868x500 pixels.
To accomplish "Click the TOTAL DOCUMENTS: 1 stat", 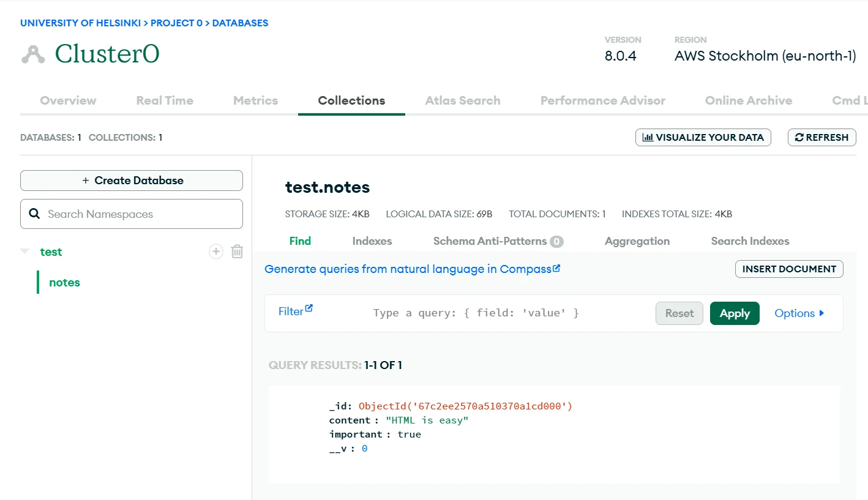I will (557, 214).
